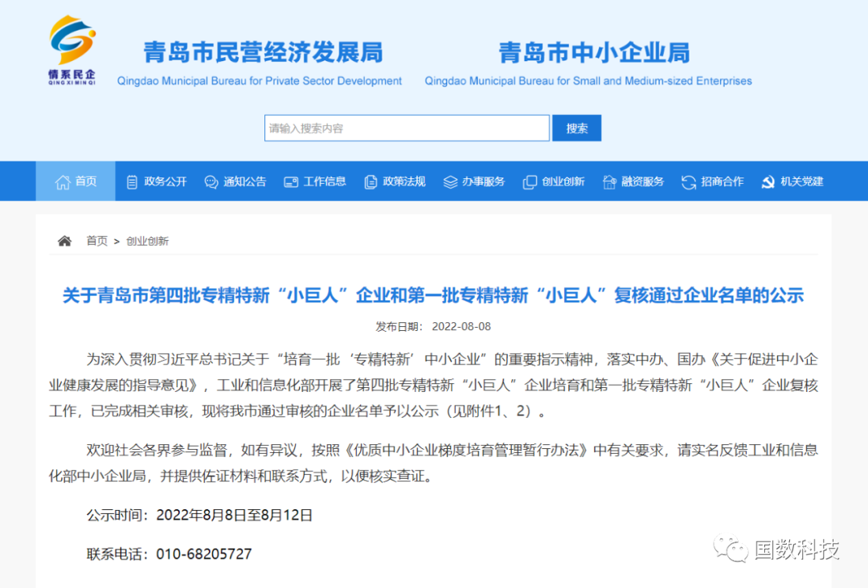Click the card icon beside 工作信息
Screen dimensions: 868x588
[291, 182]
